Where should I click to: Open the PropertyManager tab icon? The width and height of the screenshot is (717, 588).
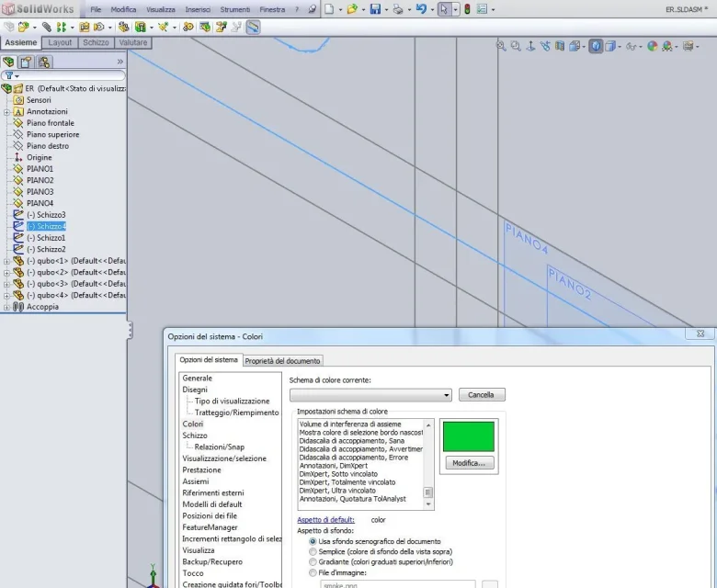point(26,62)
